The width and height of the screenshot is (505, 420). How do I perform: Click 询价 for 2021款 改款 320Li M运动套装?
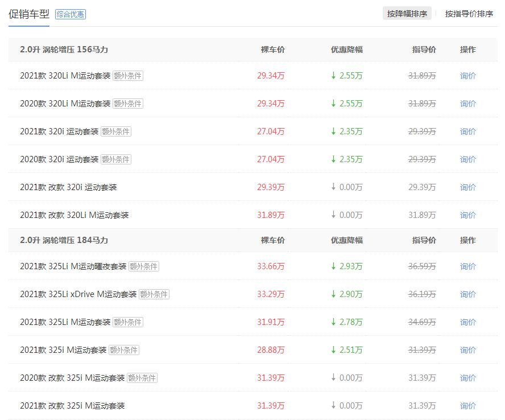coord(468,215)
